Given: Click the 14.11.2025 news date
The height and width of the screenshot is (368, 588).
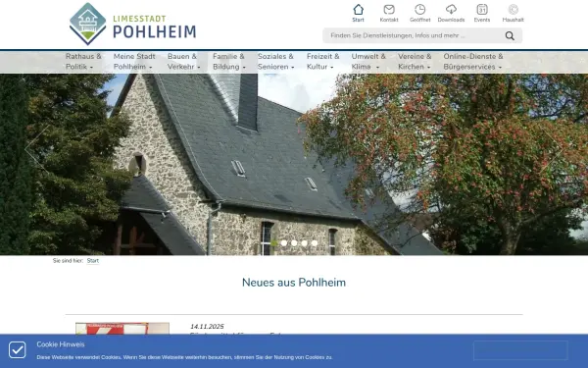Looking at the screenshot, I should pos(207,327).
